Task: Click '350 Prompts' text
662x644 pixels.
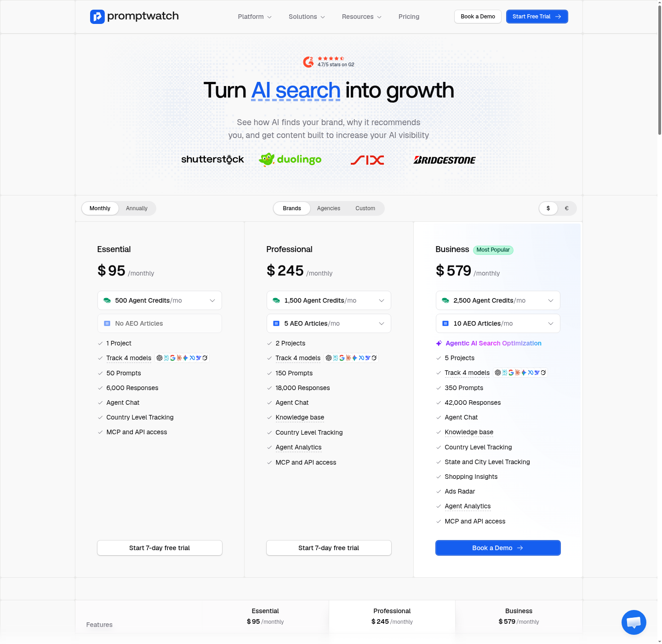Action: pyautogui.click(x=464, y=388)
